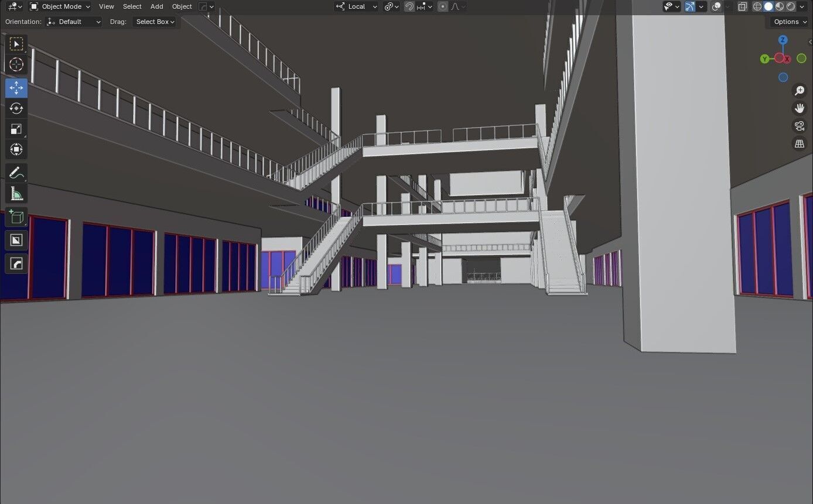Image resolution: width=813 pixels, height=504 pixels.
Task: Open the pivot point dropdown
Action: 391,6
